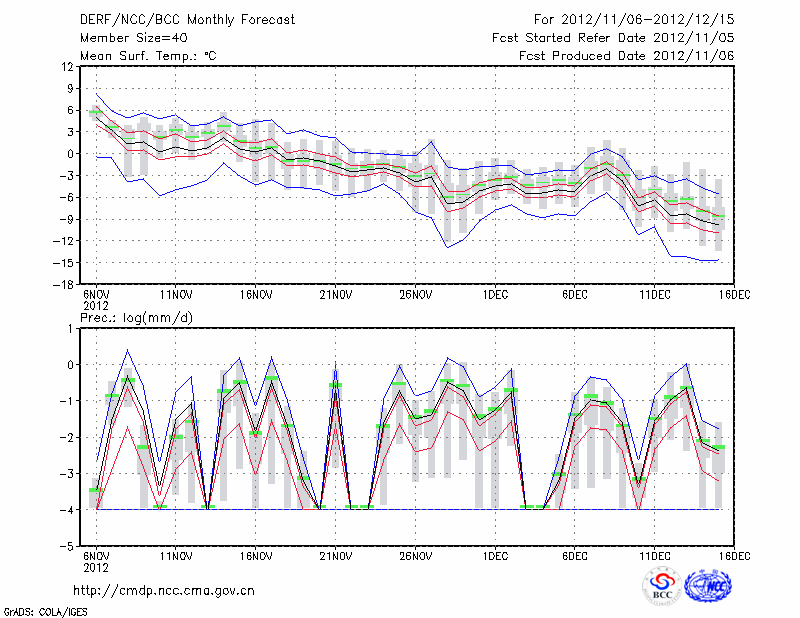Select 26NOV on the temperature chart axis
The image size is (800, 618).
point(415,295)
